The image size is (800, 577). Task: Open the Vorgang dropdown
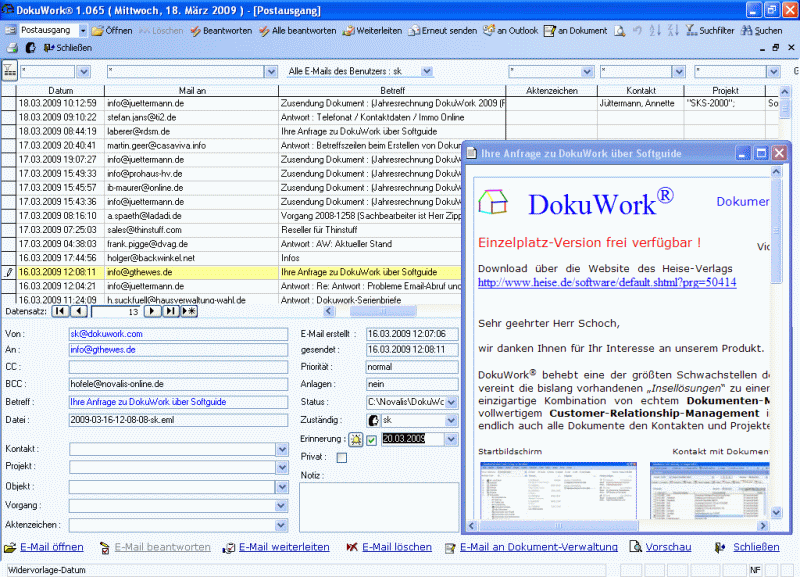click(x=282, y=506)
